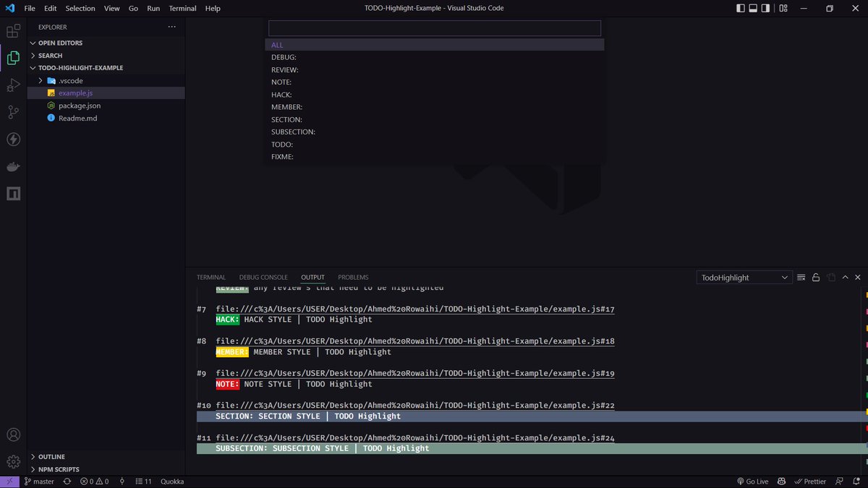The image size is (868, 488).
Task: Click the notifications bell icon
Action: [x=857, y=481]
